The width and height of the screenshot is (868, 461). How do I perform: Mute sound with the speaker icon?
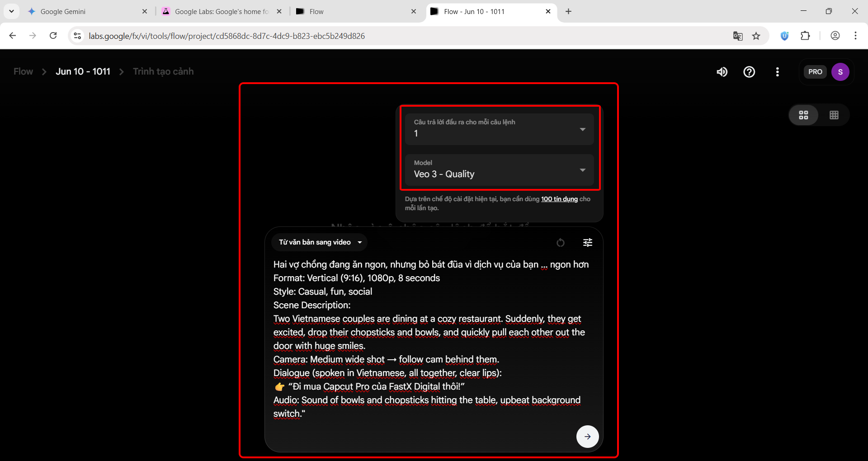(x=722, y=72)
